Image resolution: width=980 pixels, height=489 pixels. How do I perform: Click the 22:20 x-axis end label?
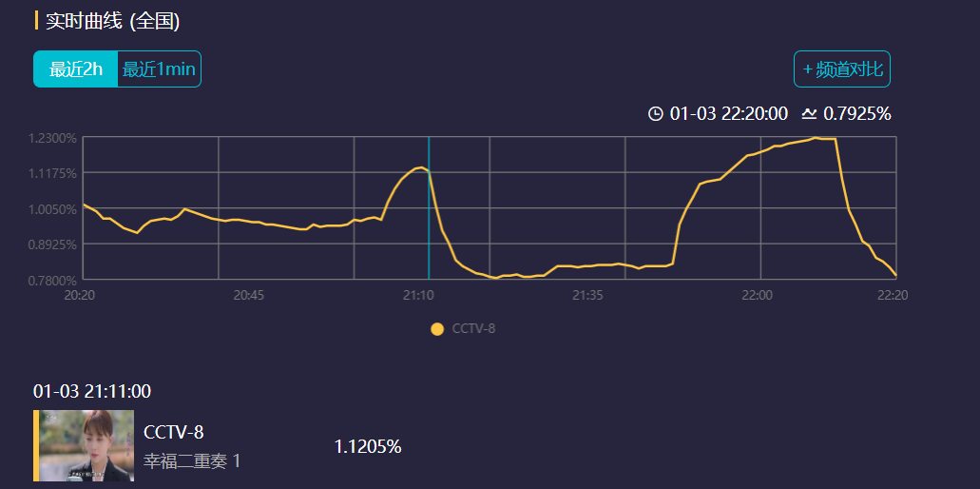[x=893, y=295]
